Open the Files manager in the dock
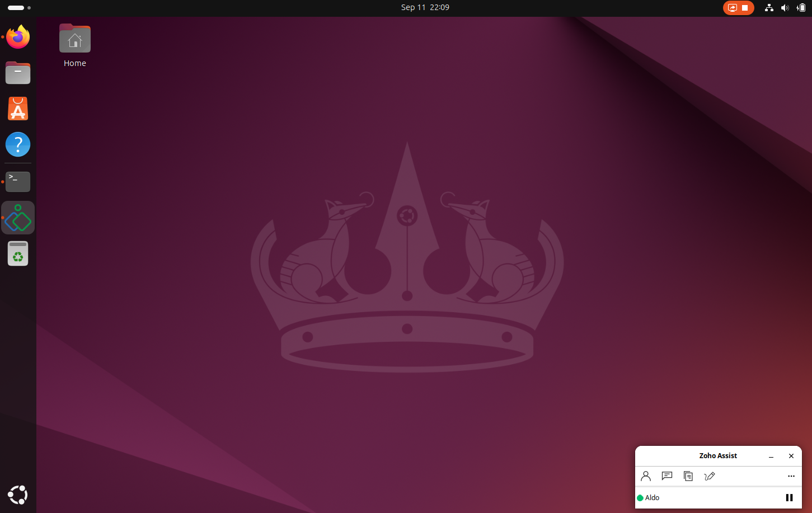This screenshot has height=513, width=812. 18,73
